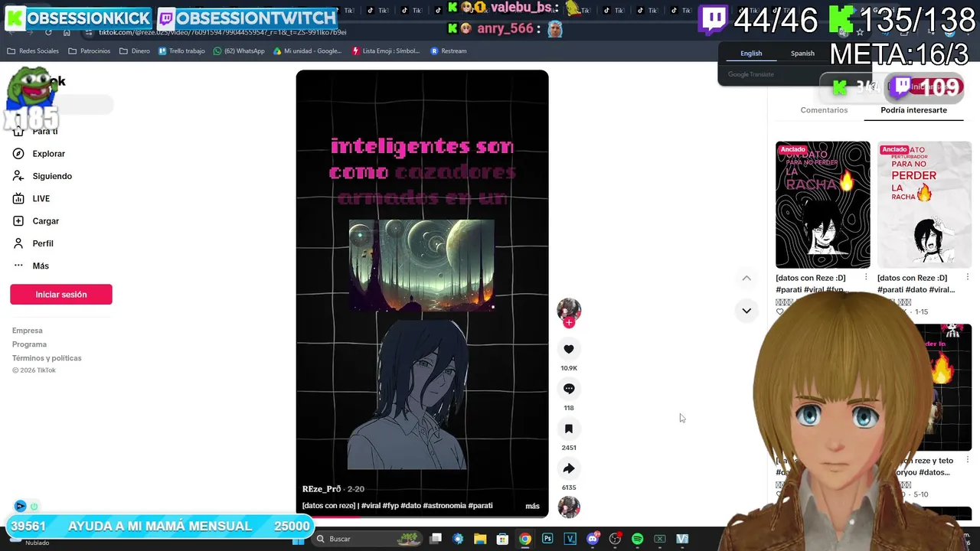Open Explorar compass icon in sidebar
The image size is (980, 551).
coord(18,154)
